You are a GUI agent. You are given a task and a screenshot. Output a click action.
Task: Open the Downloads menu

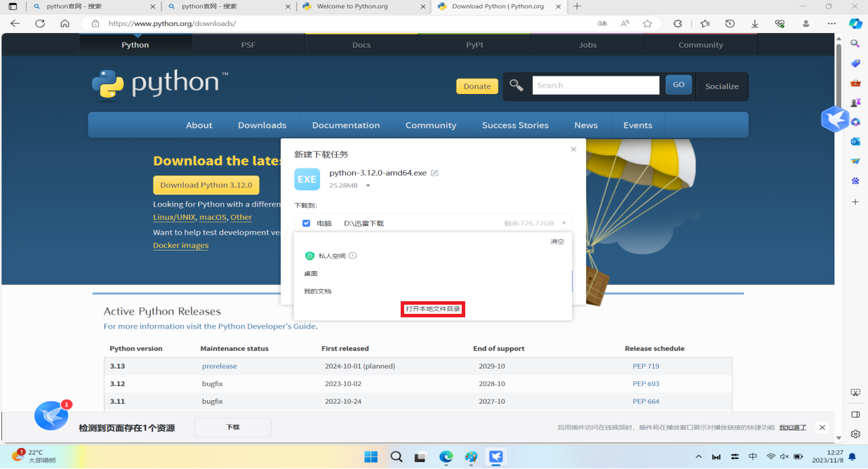(262, 125)
